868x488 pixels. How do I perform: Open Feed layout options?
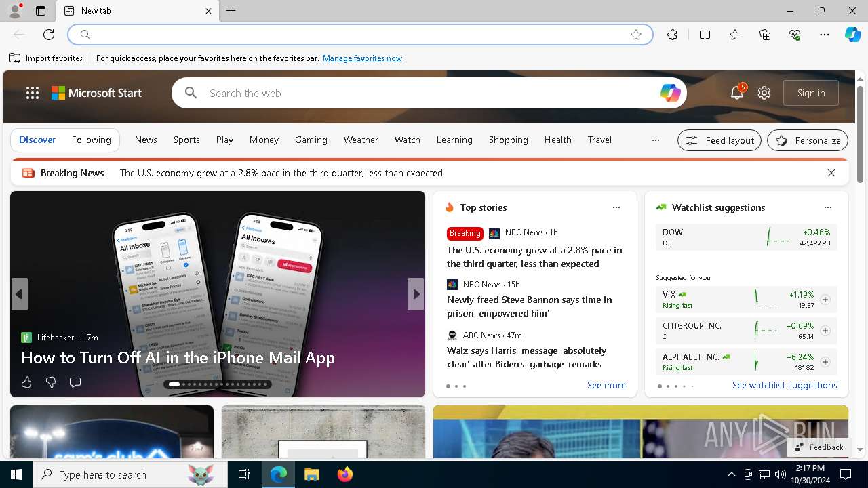click(x=719, y=140)
